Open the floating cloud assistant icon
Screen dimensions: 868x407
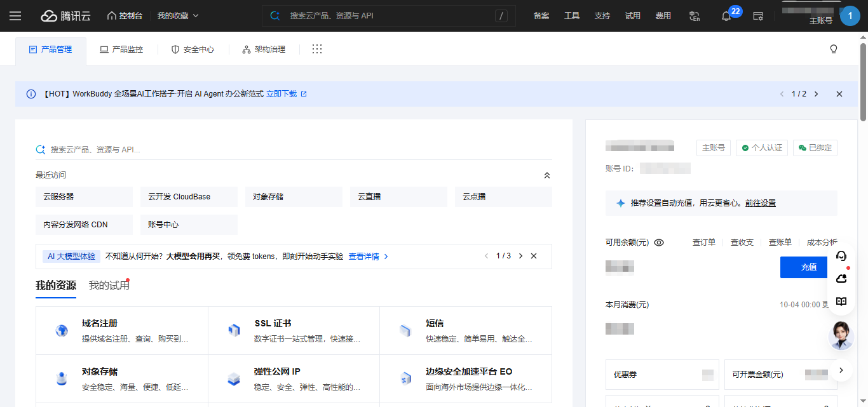click(x=841, y=279)
